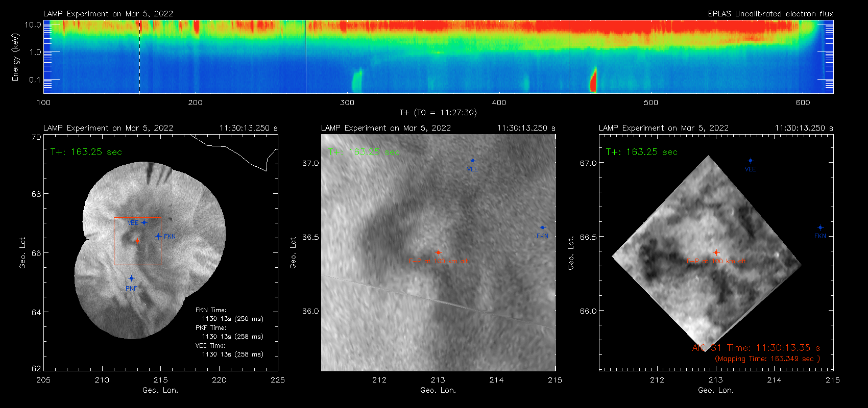Select the 'EPLAS Uncalibrated electron flux' title
868x408 pixels.
pyautogui.click(x=770, y=14)
